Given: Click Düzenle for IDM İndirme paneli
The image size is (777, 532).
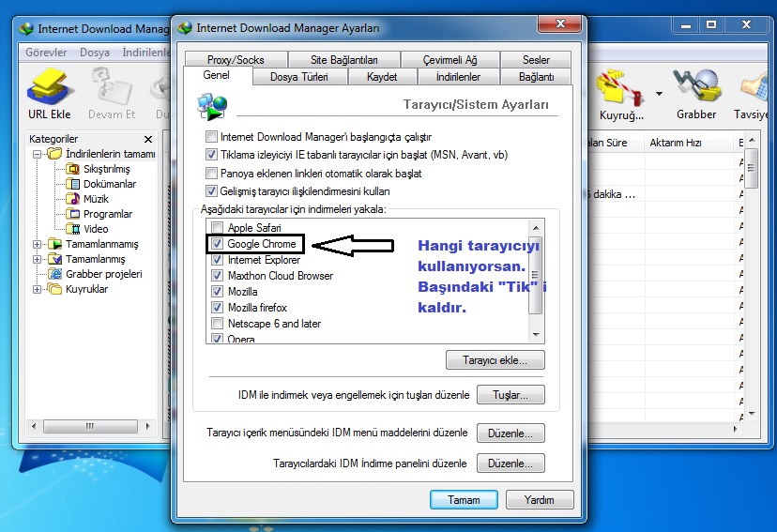Looking at the screenshot, I should point(510,464).
